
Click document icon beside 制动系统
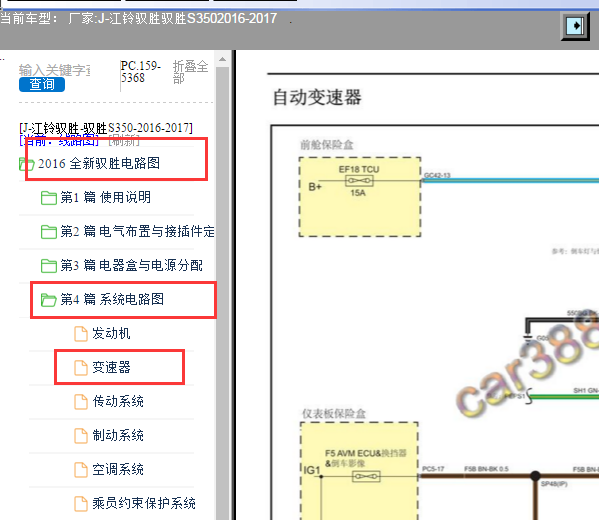[x=81, y=436]
